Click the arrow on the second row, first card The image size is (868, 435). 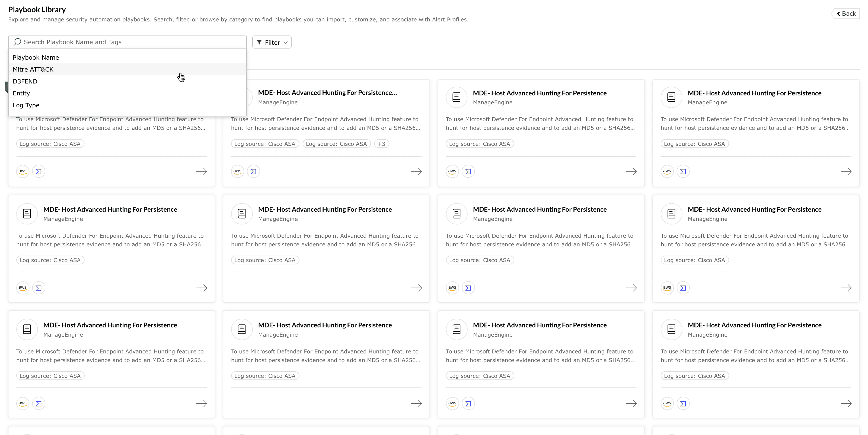point(202,288)
